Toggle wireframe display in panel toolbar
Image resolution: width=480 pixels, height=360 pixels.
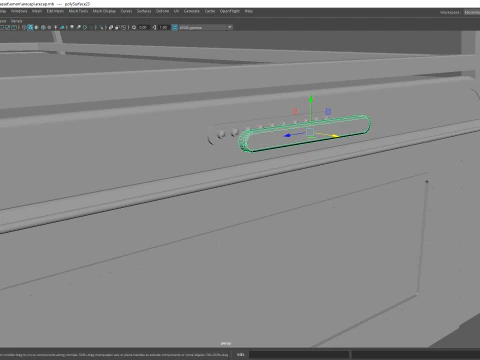coord(24,27)
